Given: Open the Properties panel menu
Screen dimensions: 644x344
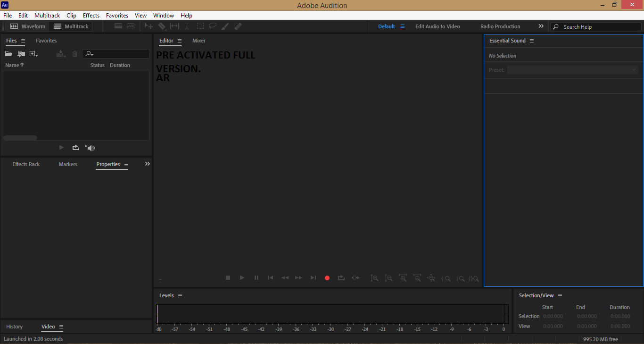Looking at the screenshot, I should click(126, 165).
